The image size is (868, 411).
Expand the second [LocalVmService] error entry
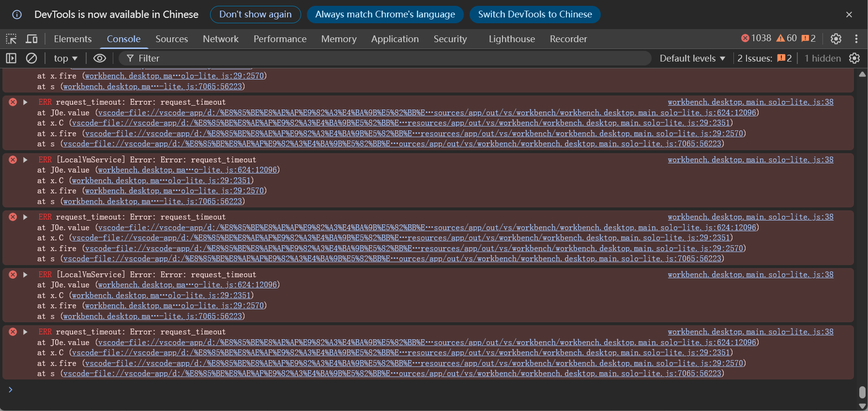25,275
